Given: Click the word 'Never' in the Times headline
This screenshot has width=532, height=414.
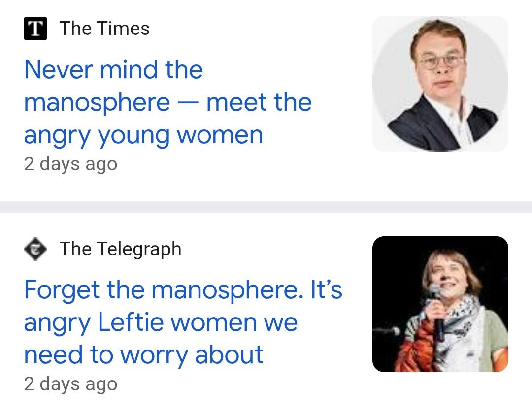Looking at the screenshot, I should tap(59, 69).
